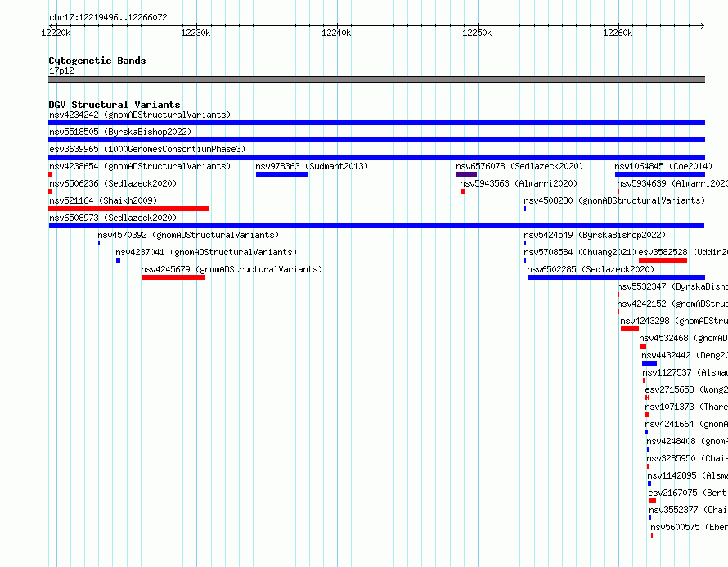The image size is (728, 567).
Task: Click the blue bar under nsv5518505
Action: tap(376, 140)
